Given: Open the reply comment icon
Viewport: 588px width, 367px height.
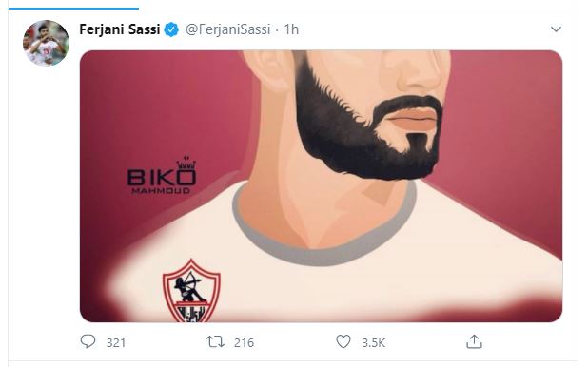Looking at the screenshot, I should (88, 341).
